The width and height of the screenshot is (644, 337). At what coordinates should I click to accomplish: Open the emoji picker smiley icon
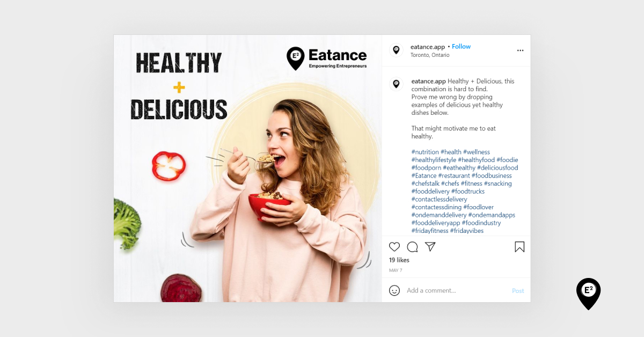pos(394,290)
